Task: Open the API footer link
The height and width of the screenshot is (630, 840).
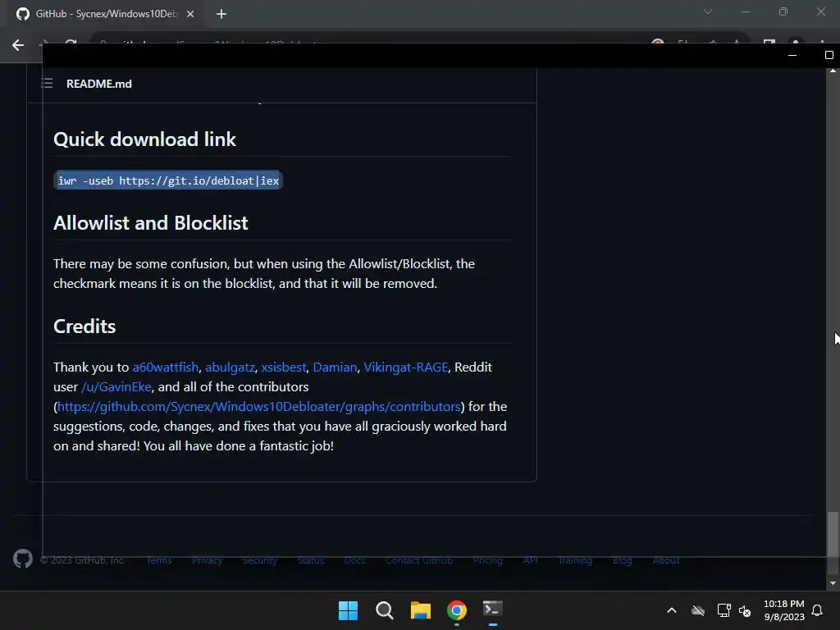Action: tap(531, 560)
